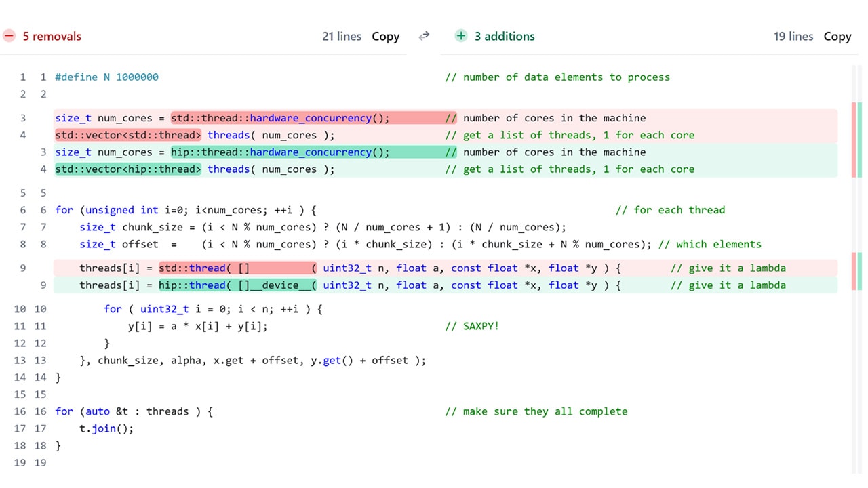Copy the original text with 21 lines
The image size is (868, 488).
[x=385, y=37]
